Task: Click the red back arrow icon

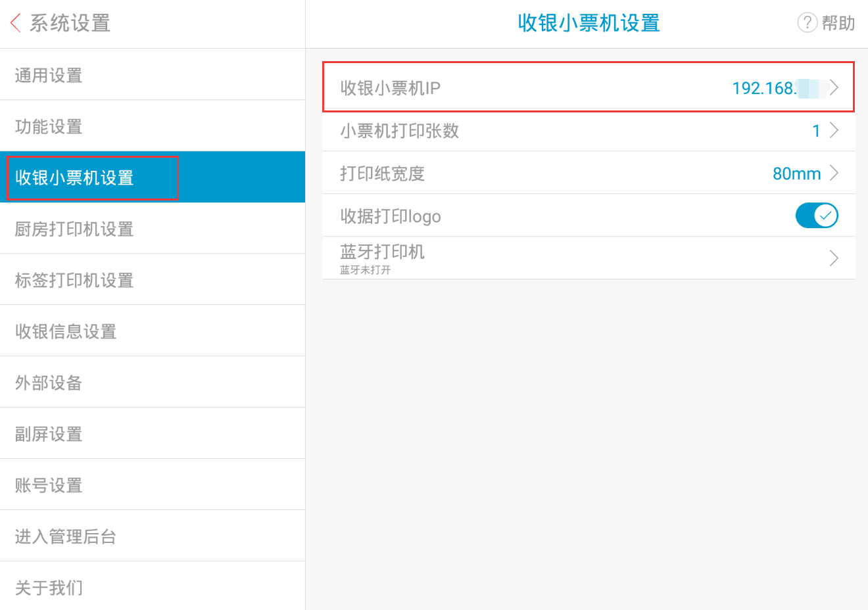Action: pos(16,24)
